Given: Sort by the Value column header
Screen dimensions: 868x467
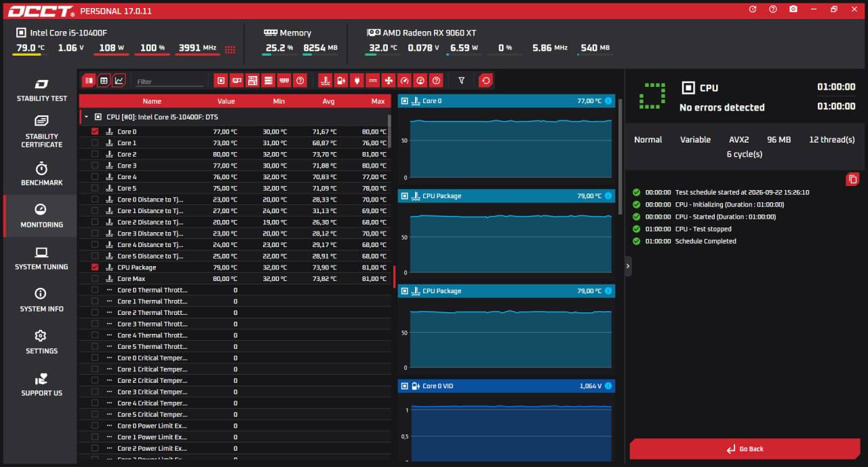Looking at the screenshot, I should click(x=226, y=101).
